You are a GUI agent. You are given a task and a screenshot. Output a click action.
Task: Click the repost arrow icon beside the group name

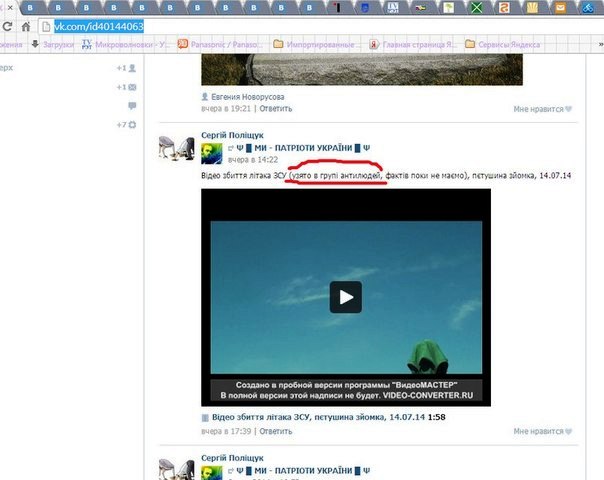tap(231, 148)
